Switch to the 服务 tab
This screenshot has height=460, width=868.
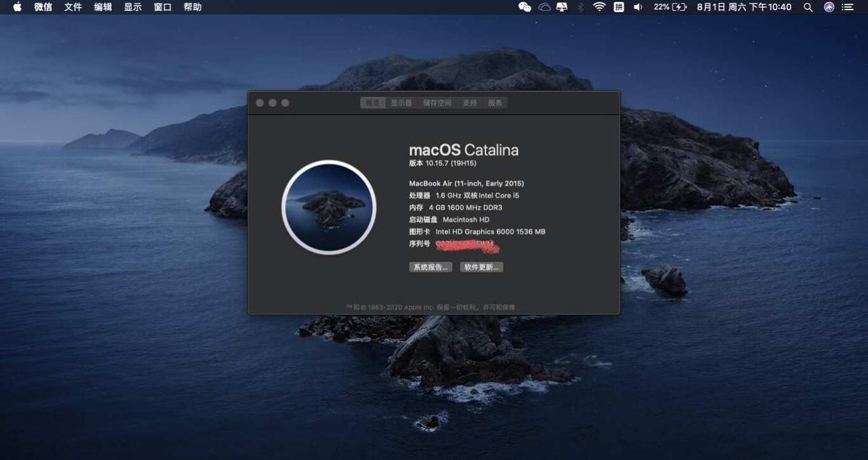[x=495, y=103]
